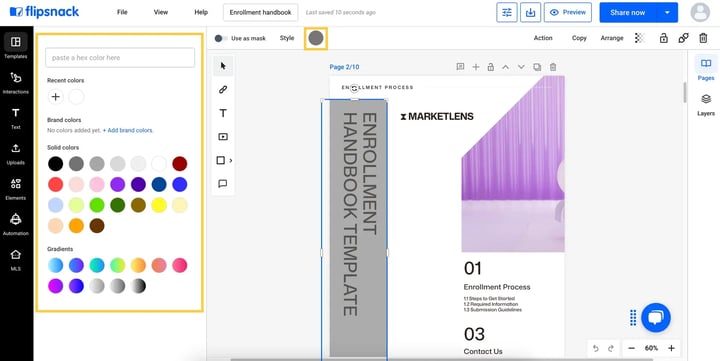The width and height of the screenshot is (720, 361).
Task: Pick the dark red solid color
Action: pyautogui.click(x=180, y=164)
